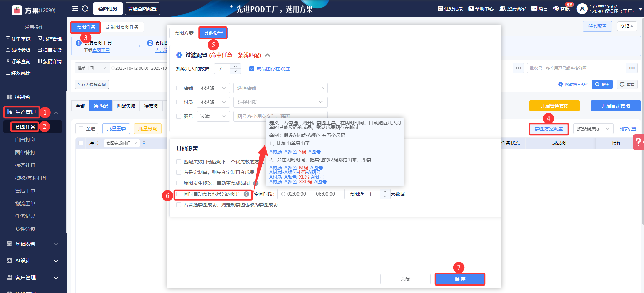Open the 订单查询 shortcut

tap(18, 61)
